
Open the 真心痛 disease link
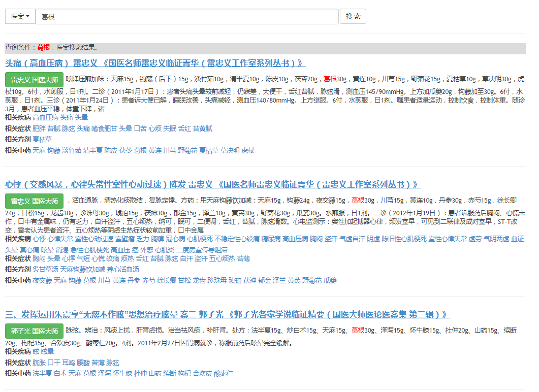pyautogui.click(x=29, y=250)
